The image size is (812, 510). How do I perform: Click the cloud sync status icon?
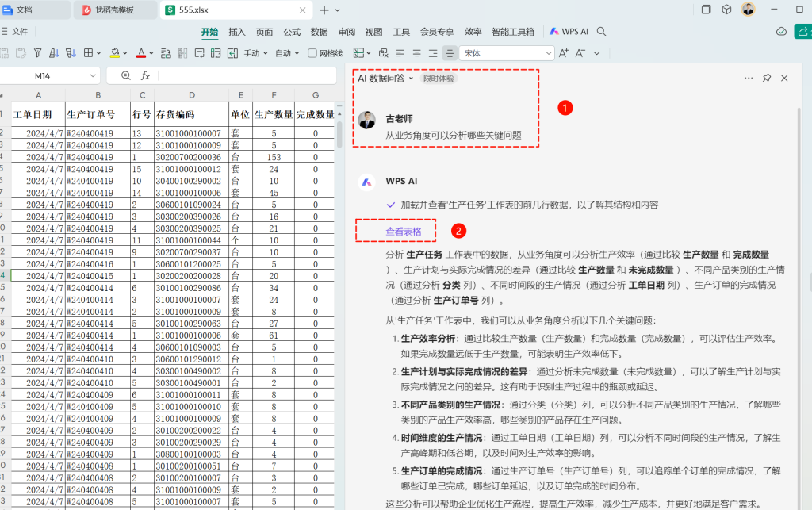coord(781,32)
